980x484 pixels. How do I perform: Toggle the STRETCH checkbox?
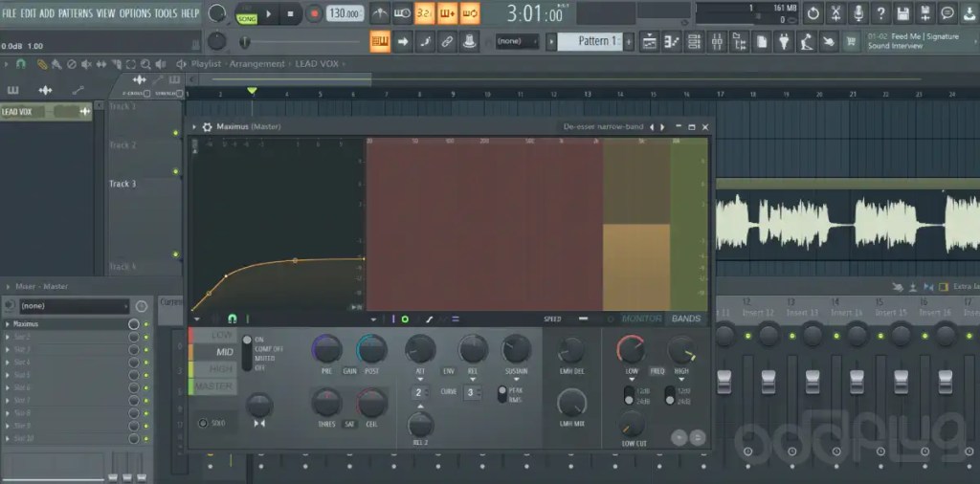(x=179, y=94)
